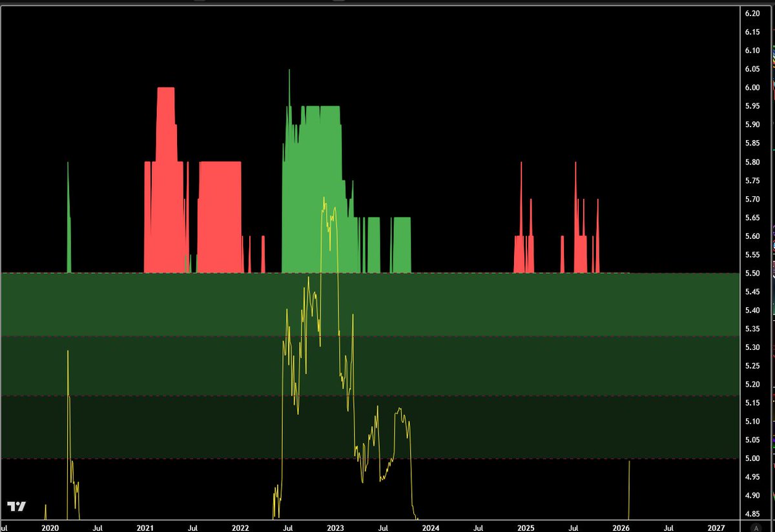Image resolution: width=775 pixels, height=532 pixels.
Task: Select the 5.85 price axis label
Action: pos(751,143)
